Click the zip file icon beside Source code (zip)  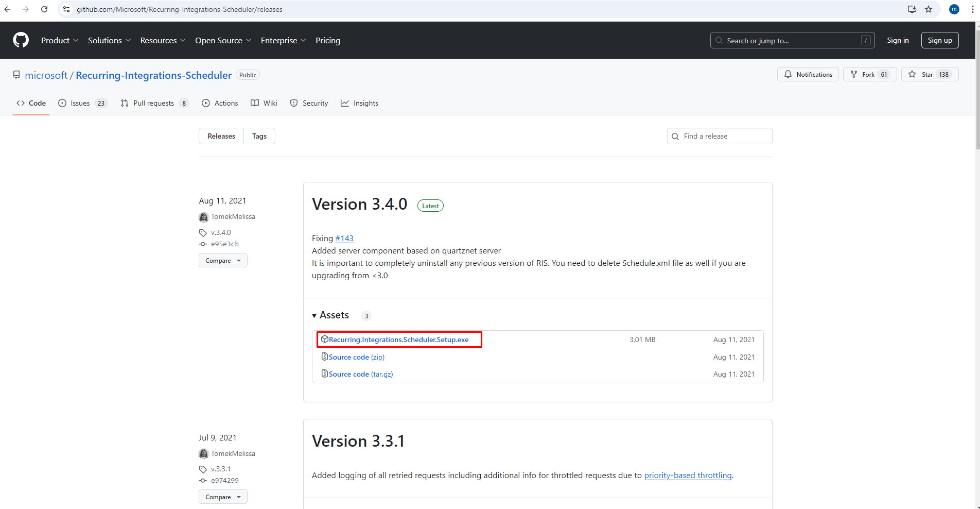pyautogui.click(x=325, y=357)
